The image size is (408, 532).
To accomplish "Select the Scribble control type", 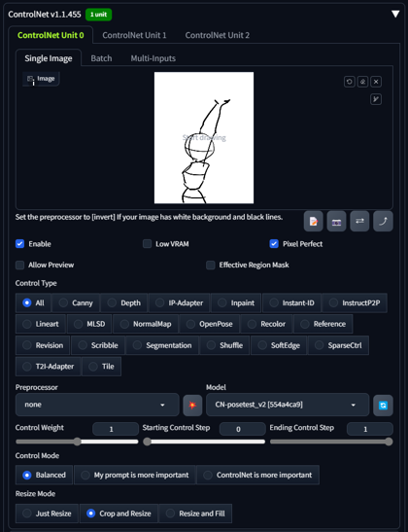I will 98,345.
